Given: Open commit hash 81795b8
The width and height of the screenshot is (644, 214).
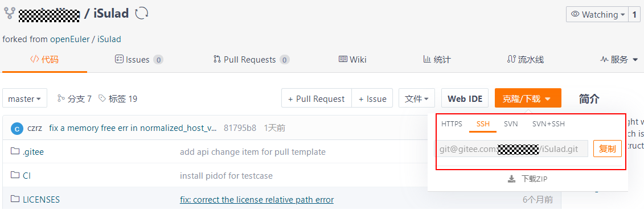Looking at the screenshot, I should (x=240, y=128).
